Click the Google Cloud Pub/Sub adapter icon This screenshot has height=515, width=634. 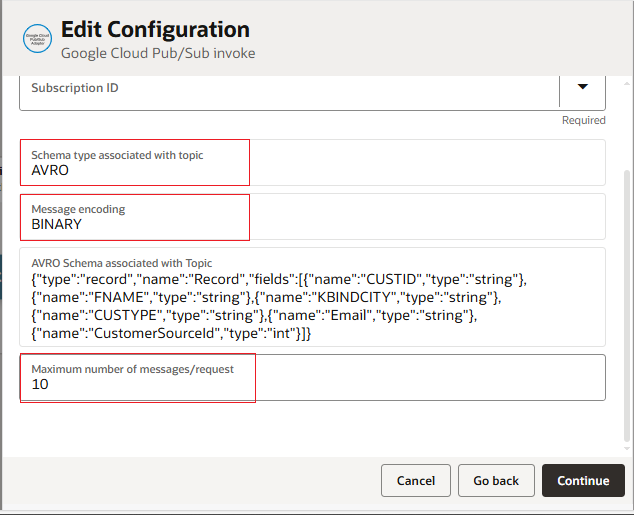(x=38, y=39)
